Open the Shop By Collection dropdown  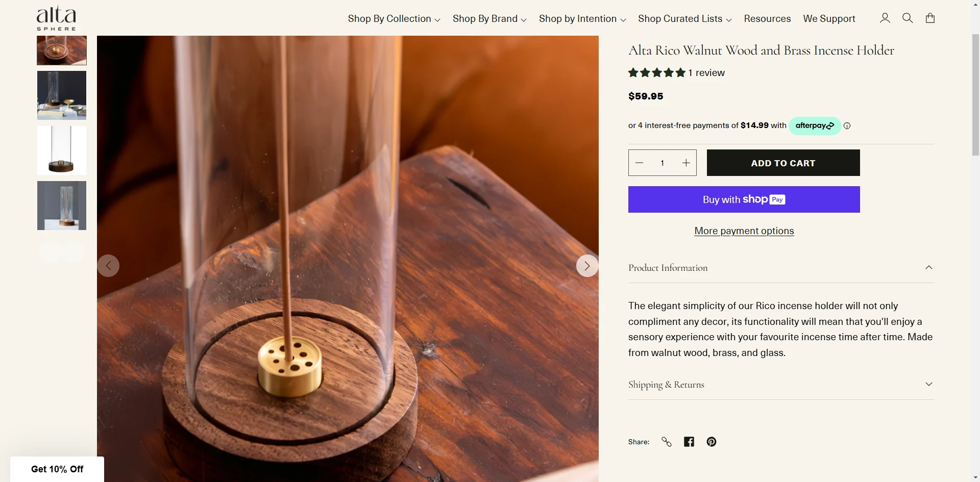[393, 18]
